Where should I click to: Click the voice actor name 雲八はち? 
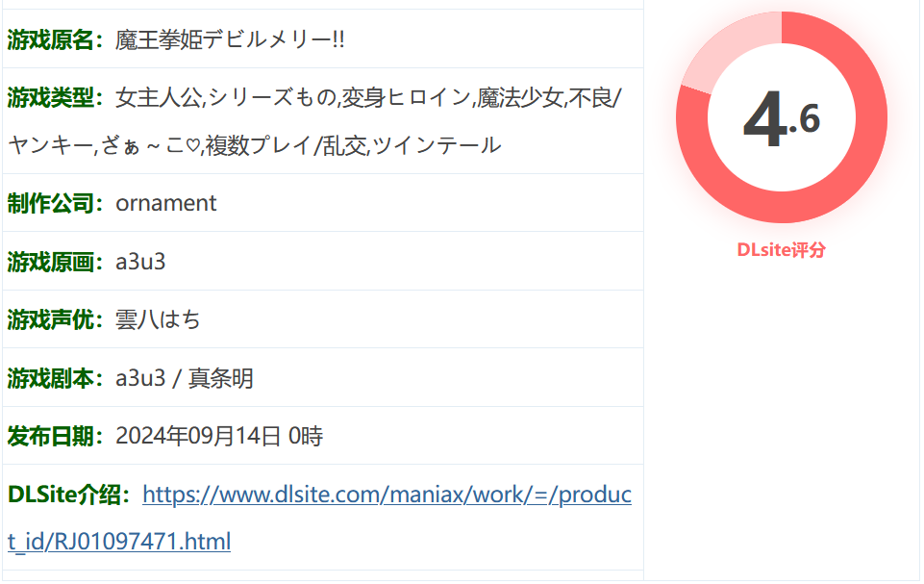158,319
